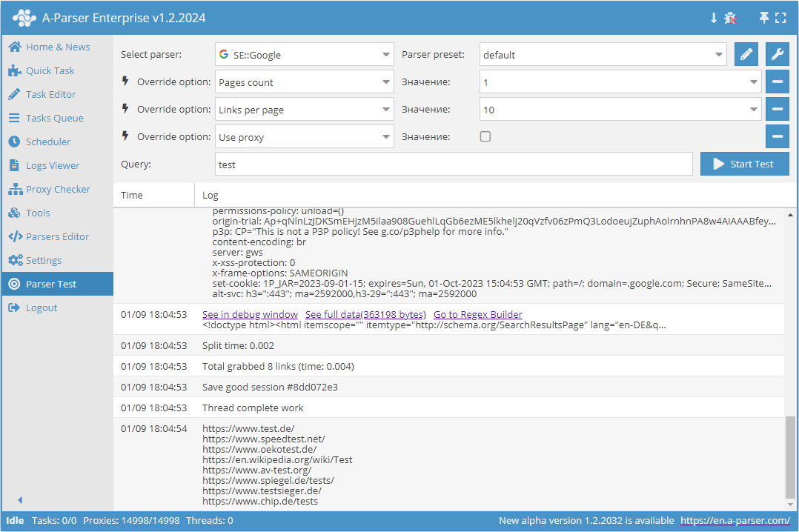Image resolution: width=799 pixels, height=532 pixels.
Task: Click the A-Parser logo icon
Action: point(24,16)
